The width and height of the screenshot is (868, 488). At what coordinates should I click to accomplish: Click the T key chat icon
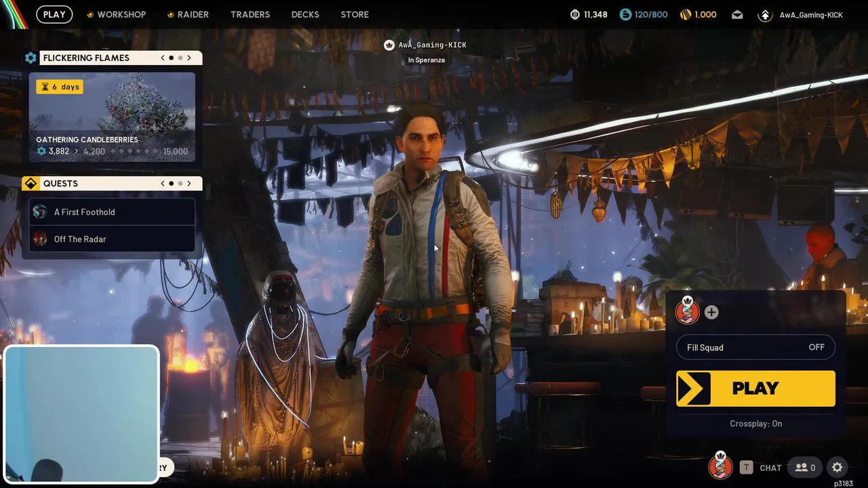746,468
